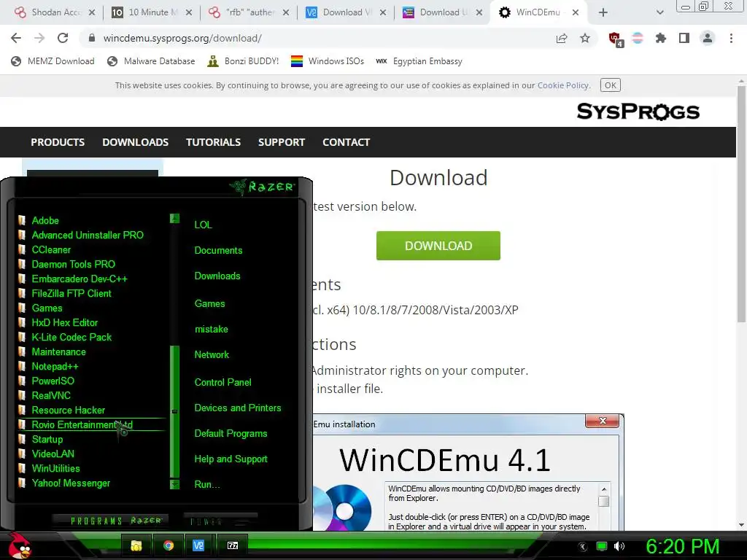Open the Rovio Entertainment Ltd folder
This screenshot has width=747, height=560.
[82, 425]
